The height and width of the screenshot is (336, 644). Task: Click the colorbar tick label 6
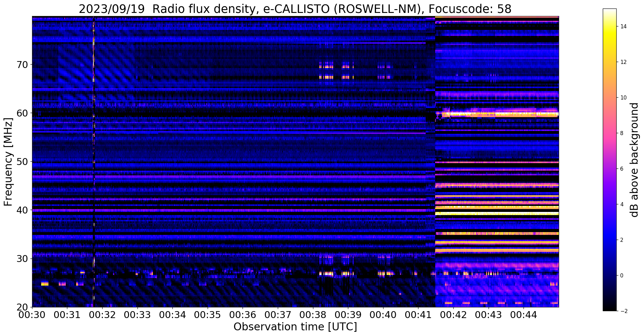[x=622, y=169]
